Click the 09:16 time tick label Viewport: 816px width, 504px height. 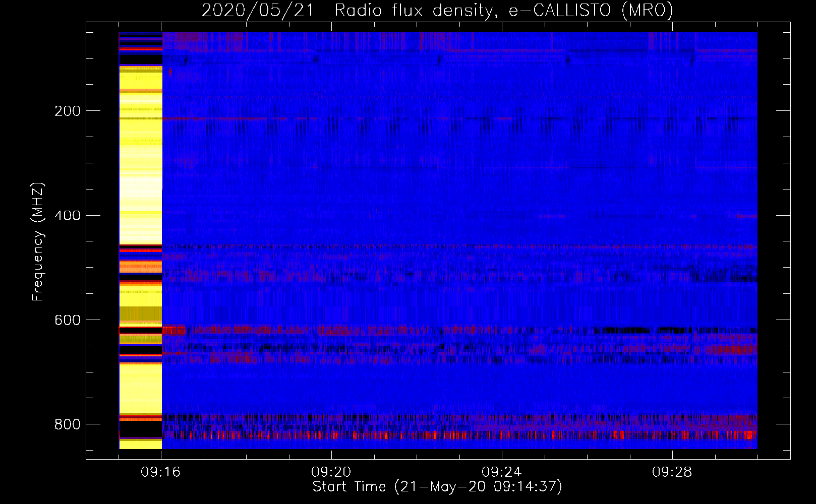pos(161,472)
